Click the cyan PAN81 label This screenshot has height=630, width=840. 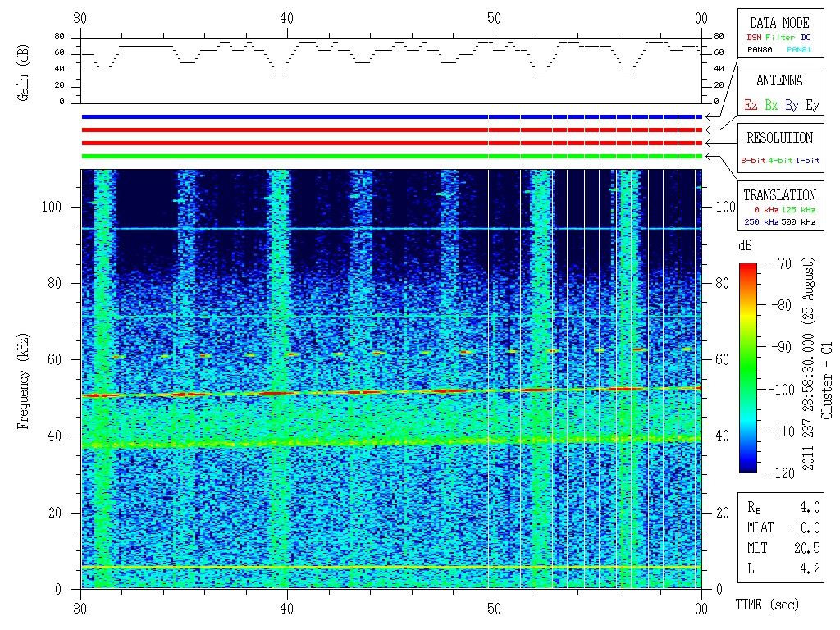click(799, 50)
